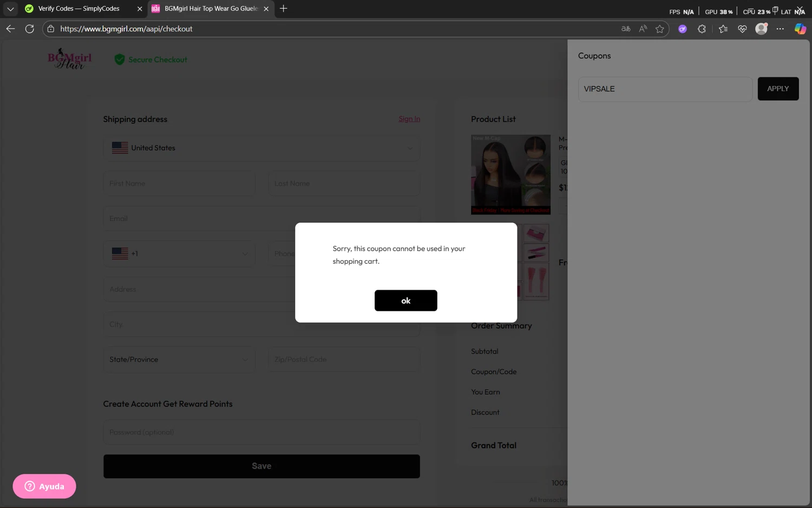Open the tab search dropdown arrow

pyautogui.click(x=10, y=9)
